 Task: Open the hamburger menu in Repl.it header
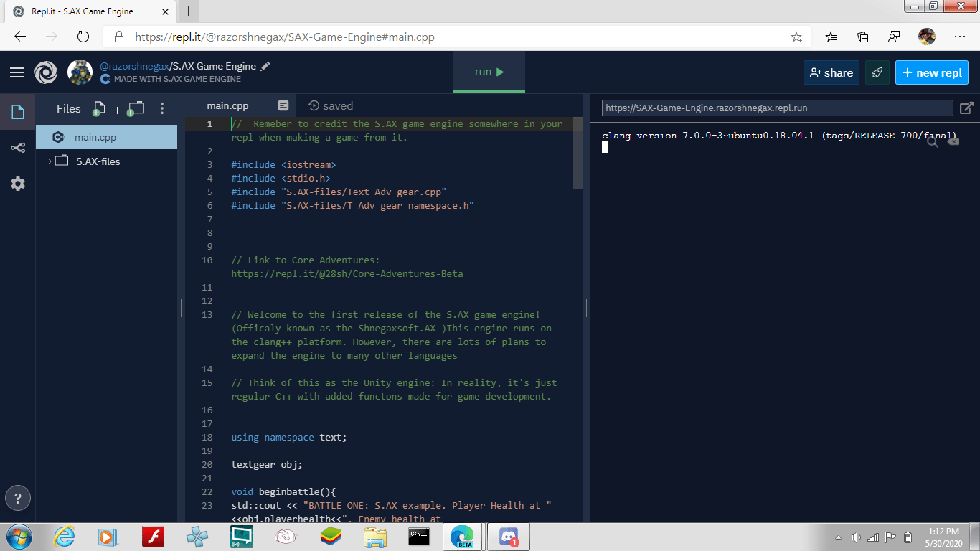pyautogui.click(x=17, y=72)
